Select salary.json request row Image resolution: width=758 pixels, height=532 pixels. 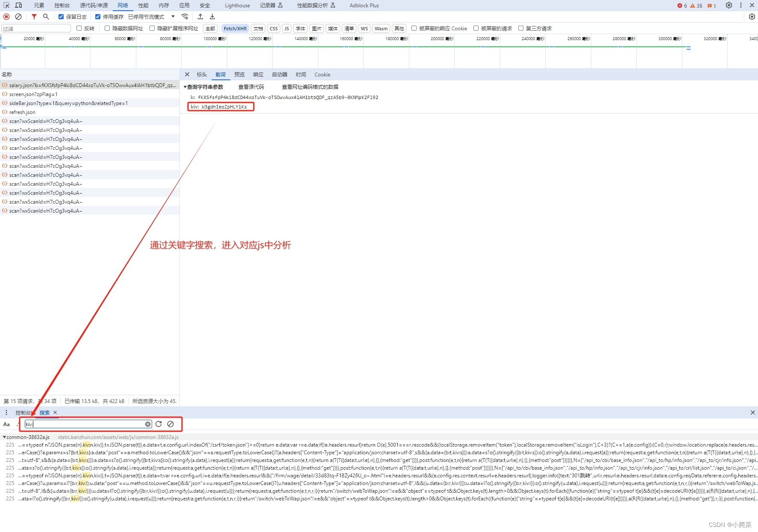[90, 85]
